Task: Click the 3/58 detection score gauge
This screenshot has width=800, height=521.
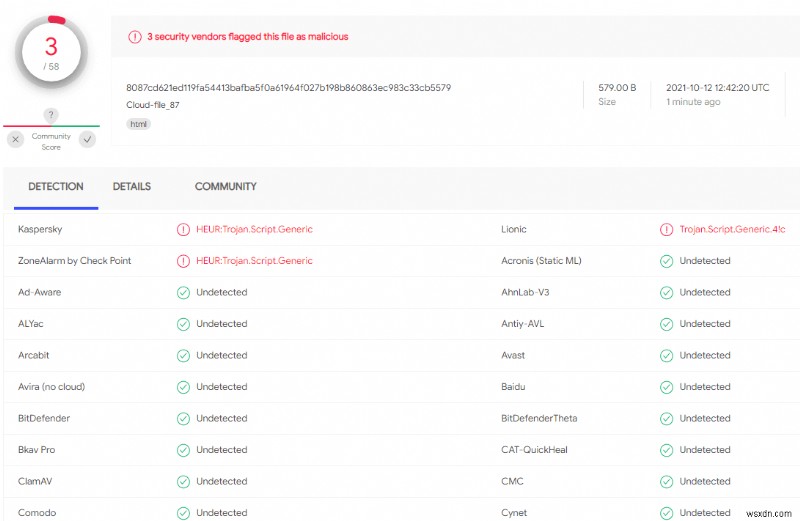Action: pos(52,53)
